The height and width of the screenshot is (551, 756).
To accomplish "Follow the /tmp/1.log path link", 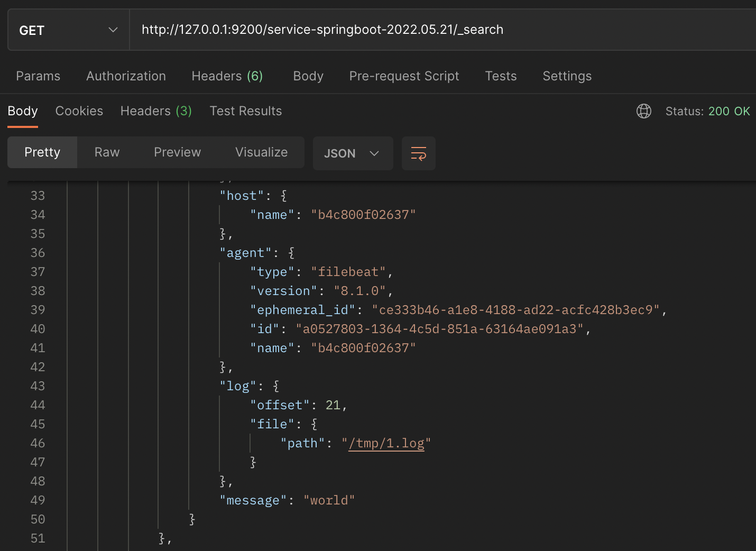I will pos(386,443).
